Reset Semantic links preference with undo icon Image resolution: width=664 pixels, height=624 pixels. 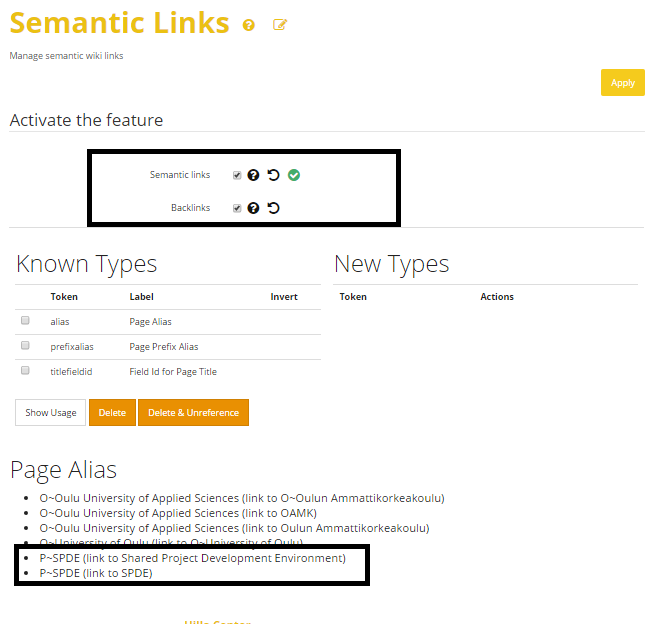tap(274, 175)
